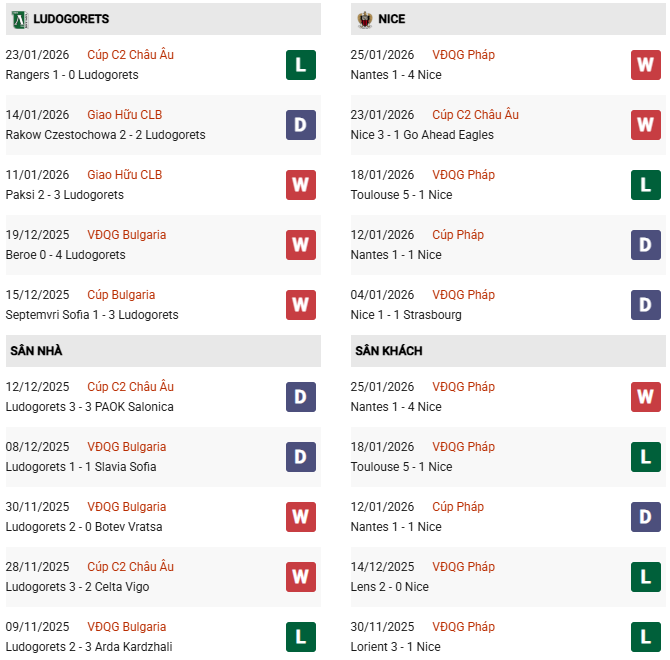Open the LUDOGORETS team header
The height and width of the screenshot is (660, 670).
(71, 19)
